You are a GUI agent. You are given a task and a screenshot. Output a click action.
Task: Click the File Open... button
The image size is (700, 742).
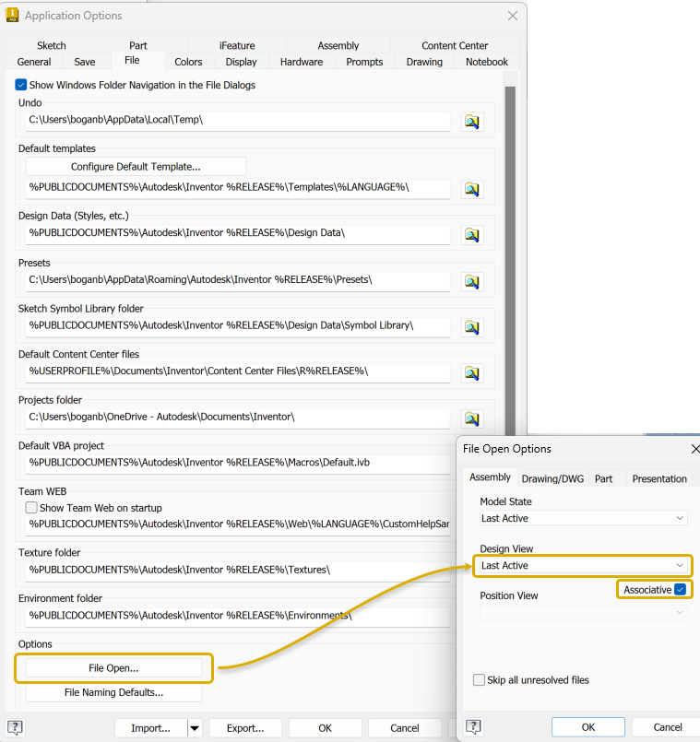(x=113, y=668)
